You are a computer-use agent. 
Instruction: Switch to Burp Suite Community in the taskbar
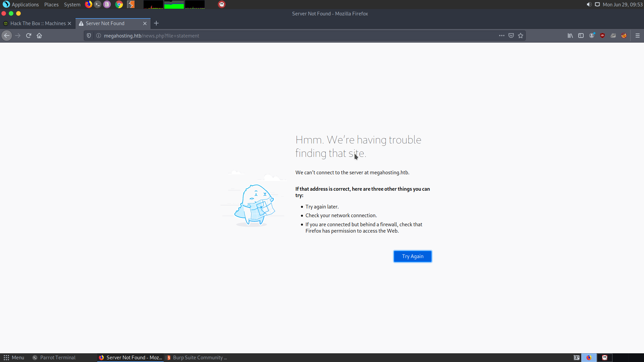click(197, 358)
